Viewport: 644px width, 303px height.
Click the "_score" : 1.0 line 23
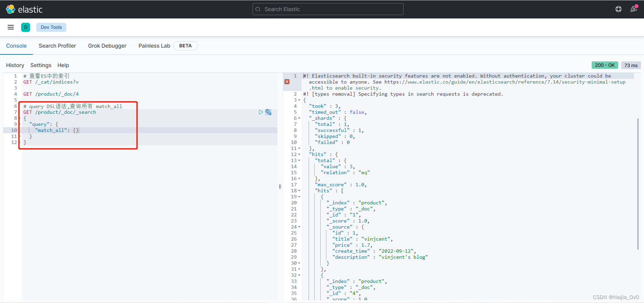point(348,221)
